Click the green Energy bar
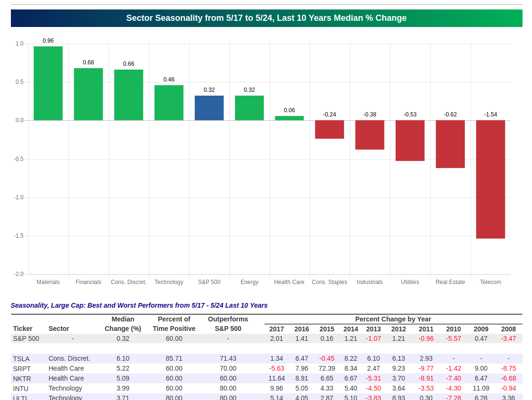The image size is (532, 400). (x=249, y=108)
